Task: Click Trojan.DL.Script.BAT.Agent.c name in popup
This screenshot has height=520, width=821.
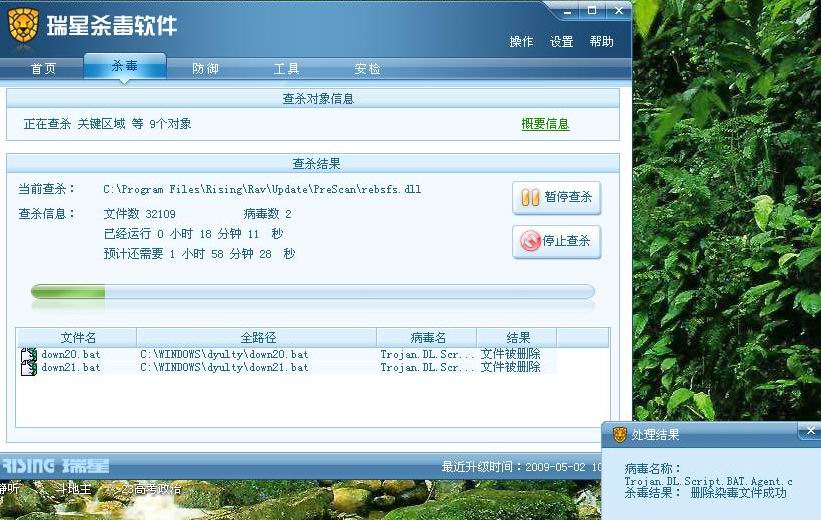Action: tap(708, 481)
